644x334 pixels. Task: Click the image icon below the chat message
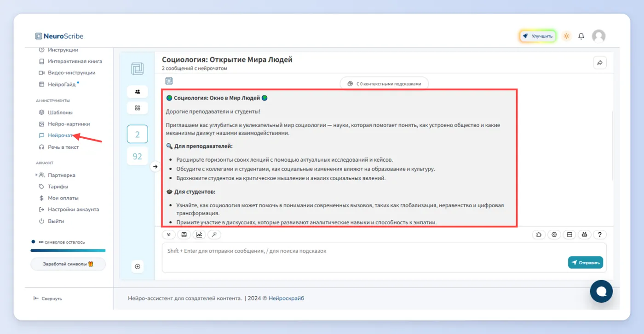pos(199,234)
